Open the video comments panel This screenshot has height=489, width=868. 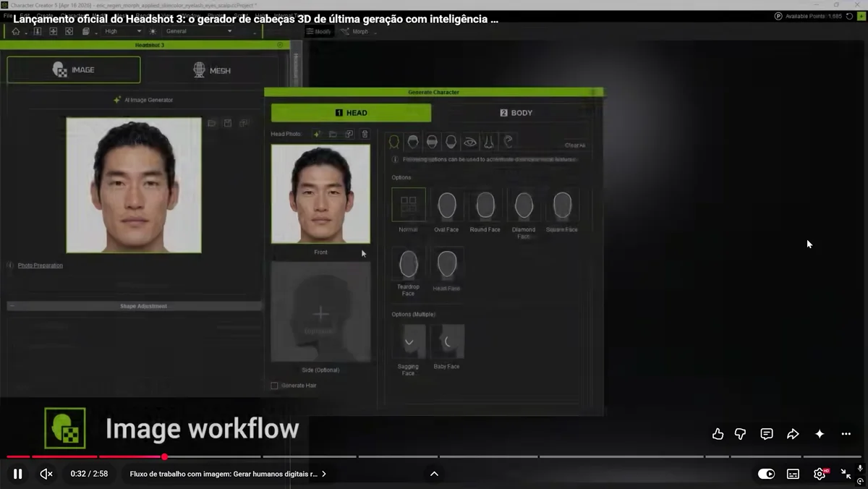click(x=767, y=434)
